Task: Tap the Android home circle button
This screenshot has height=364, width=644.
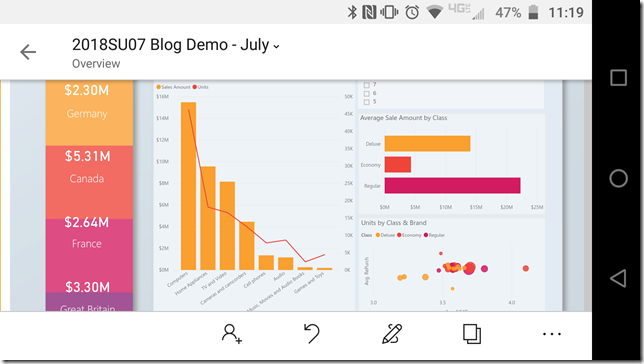Action: pyautogui.click(x=618, y=178)
